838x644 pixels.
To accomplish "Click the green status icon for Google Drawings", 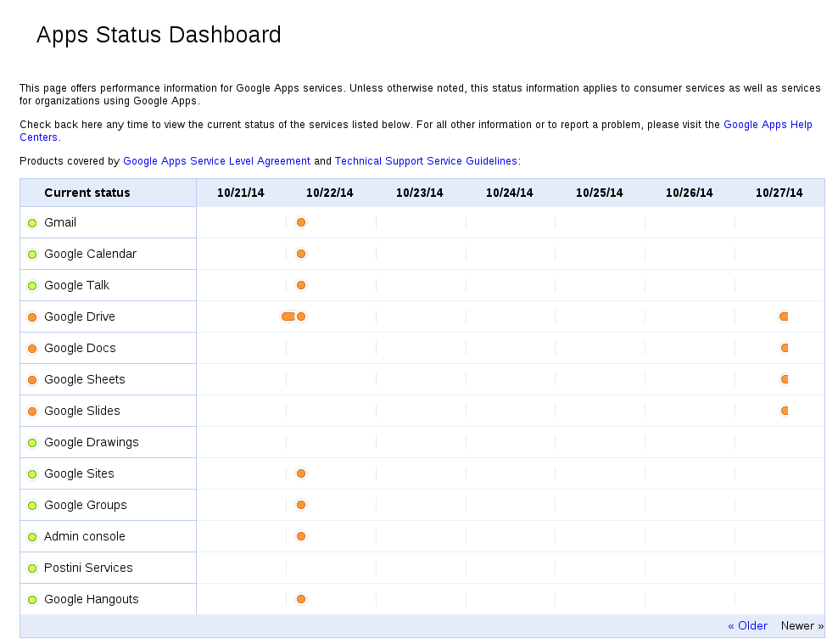I will tap(32, 443).
